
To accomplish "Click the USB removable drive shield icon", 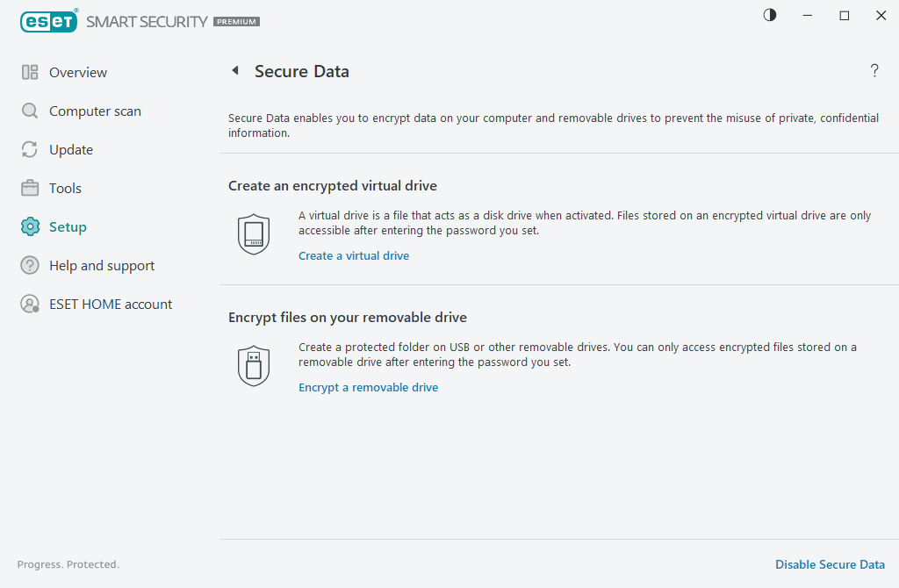I will tap(254, 365).
